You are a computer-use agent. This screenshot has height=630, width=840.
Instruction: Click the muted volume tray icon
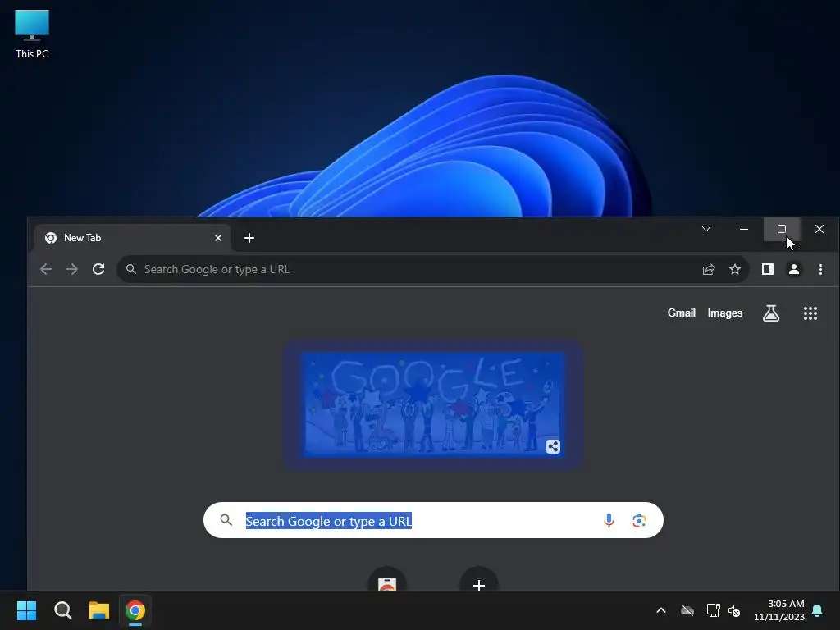(x=734, y=610)
